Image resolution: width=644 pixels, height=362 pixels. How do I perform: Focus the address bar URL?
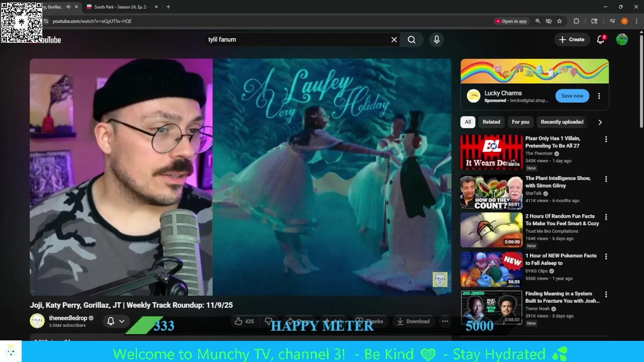pyautogui.click(x=92, y=21)
